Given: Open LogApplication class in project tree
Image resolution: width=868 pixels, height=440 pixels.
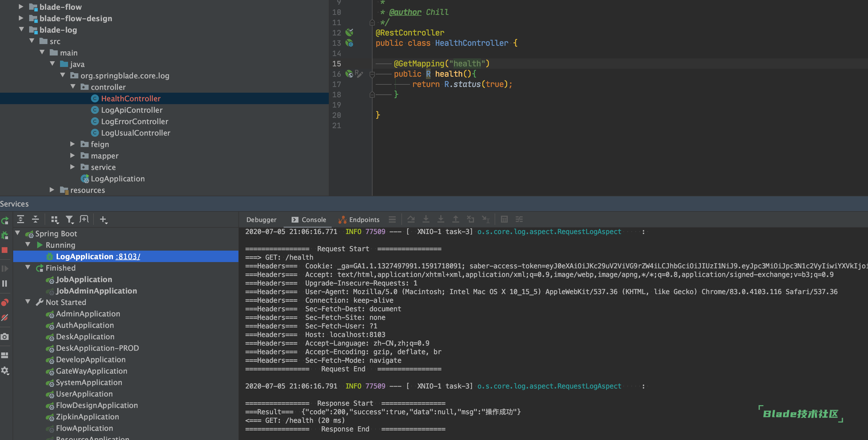Looking at the screenshot, I should pos(118,179).
